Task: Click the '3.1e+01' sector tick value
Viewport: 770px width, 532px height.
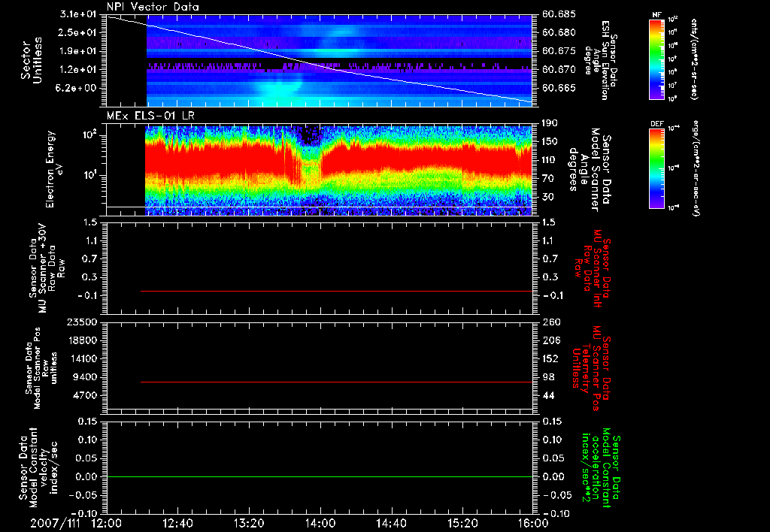Action: [78, 14]
